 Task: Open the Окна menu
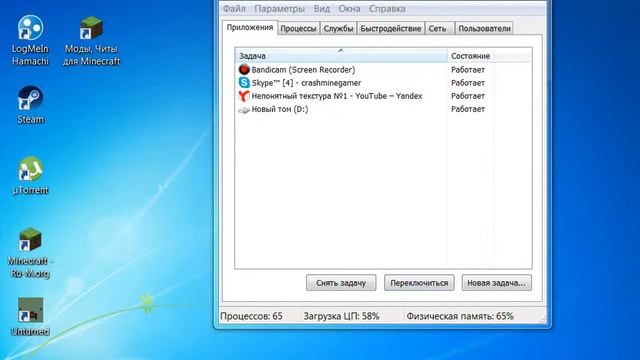tap(349, 9)
